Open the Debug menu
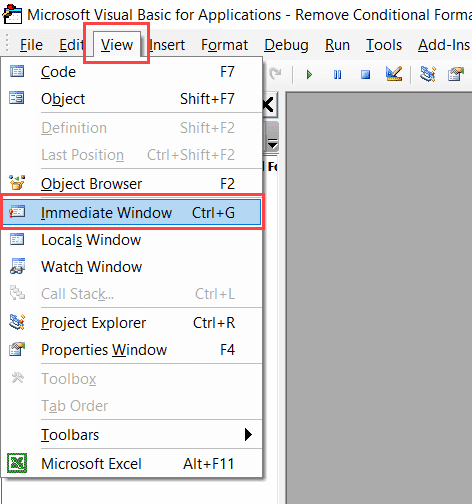 point(286,45)
